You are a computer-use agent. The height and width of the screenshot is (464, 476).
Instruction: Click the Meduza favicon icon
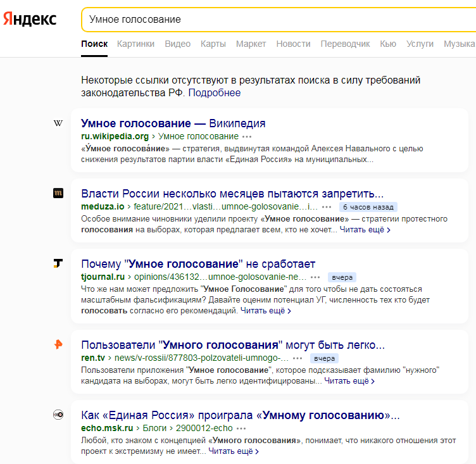coord(58,193)
